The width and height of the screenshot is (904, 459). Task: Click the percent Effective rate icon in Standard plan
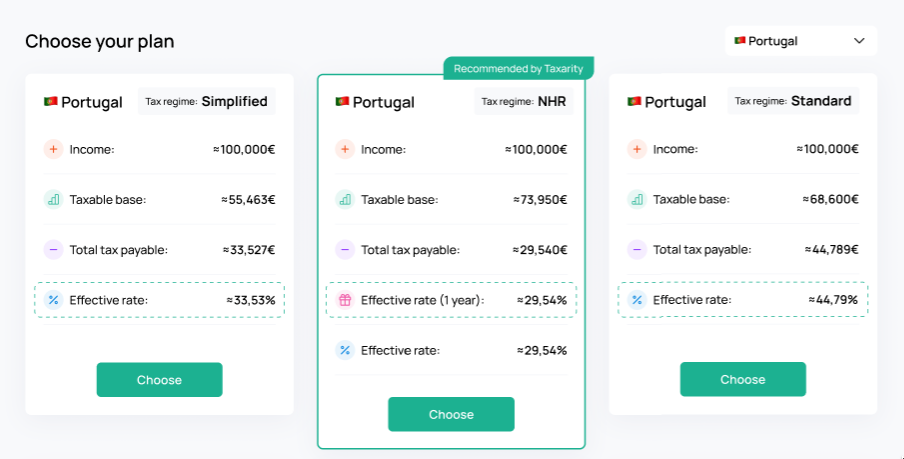coord(636,300)
